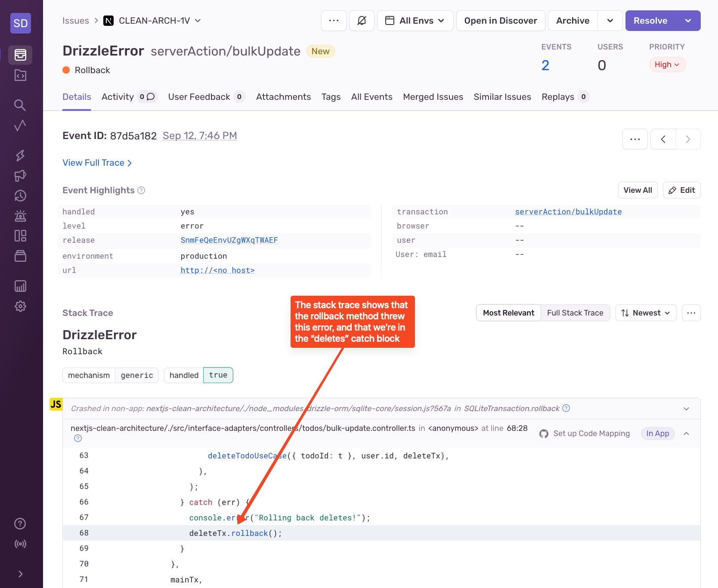Click the http://<no host> url link
This screenshot has width=718, height=588.
tap(217, 270)
